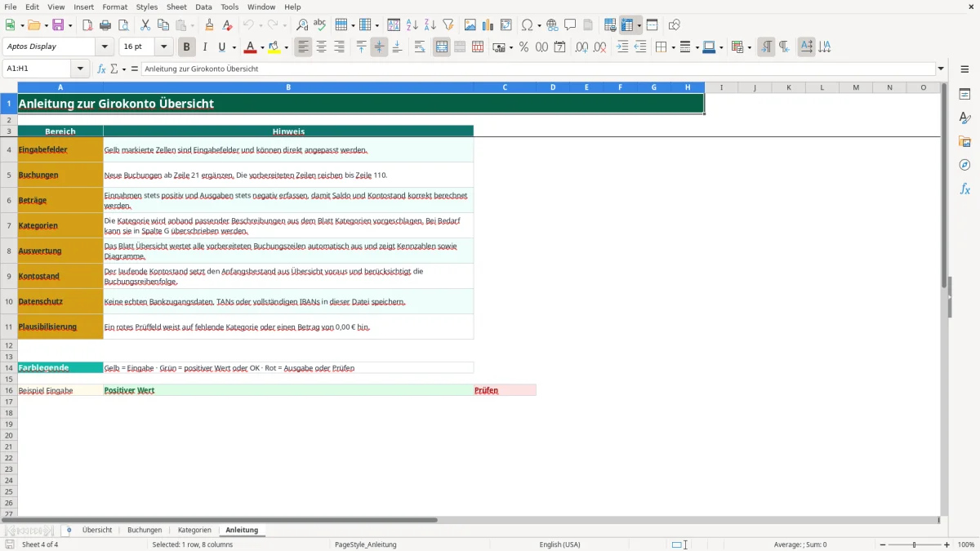Viewport: 980px width, 551px height.
Task: Click the formula input line
Action: (537, 69)
